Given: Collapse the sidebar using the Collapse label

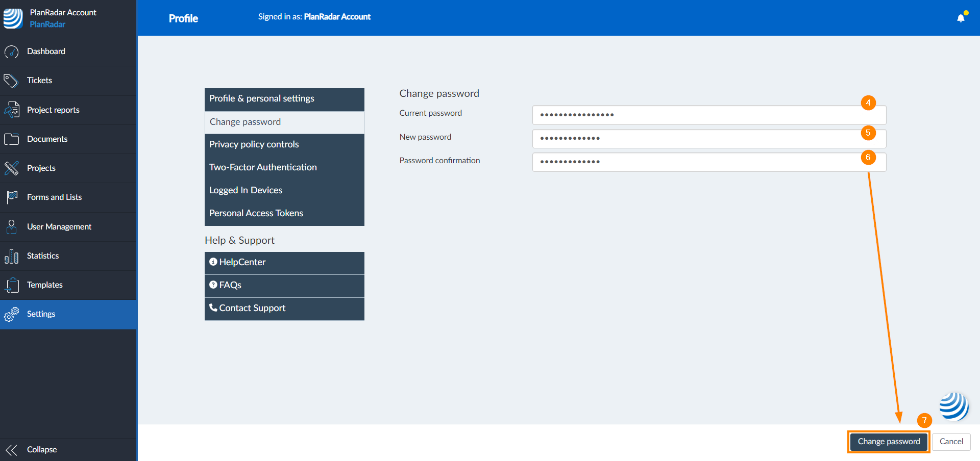Looking at the screenshot, I should coord(42,450).
